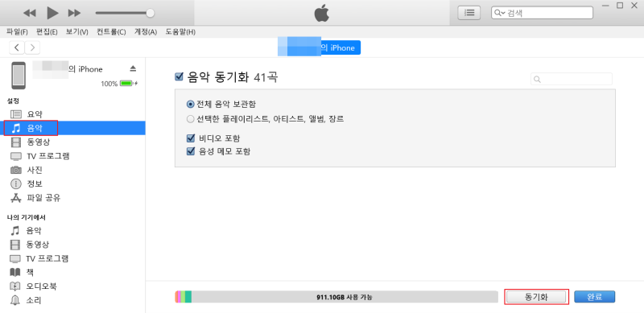The height and width of the screenshot is (313, 644).
Task: Adjust the volume slider knob
Action: pos(151,13)
